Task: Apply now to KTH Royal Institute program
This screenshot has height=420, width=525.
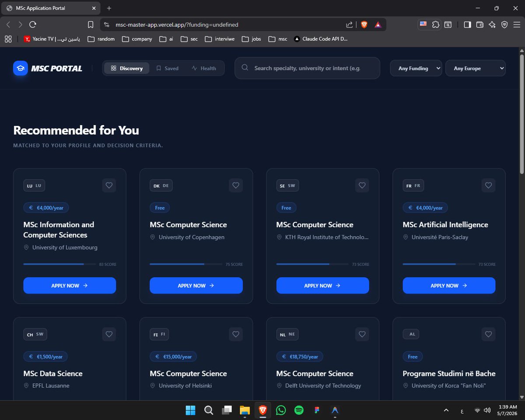Action: [x=323, y=285]
